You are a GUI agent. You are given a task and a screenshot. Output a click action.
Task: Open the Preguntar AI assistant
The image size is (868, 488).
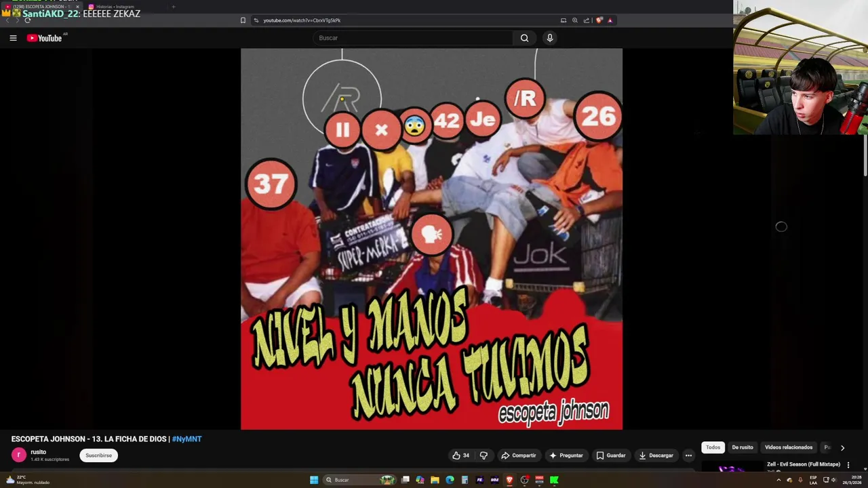tap(566, 455)
